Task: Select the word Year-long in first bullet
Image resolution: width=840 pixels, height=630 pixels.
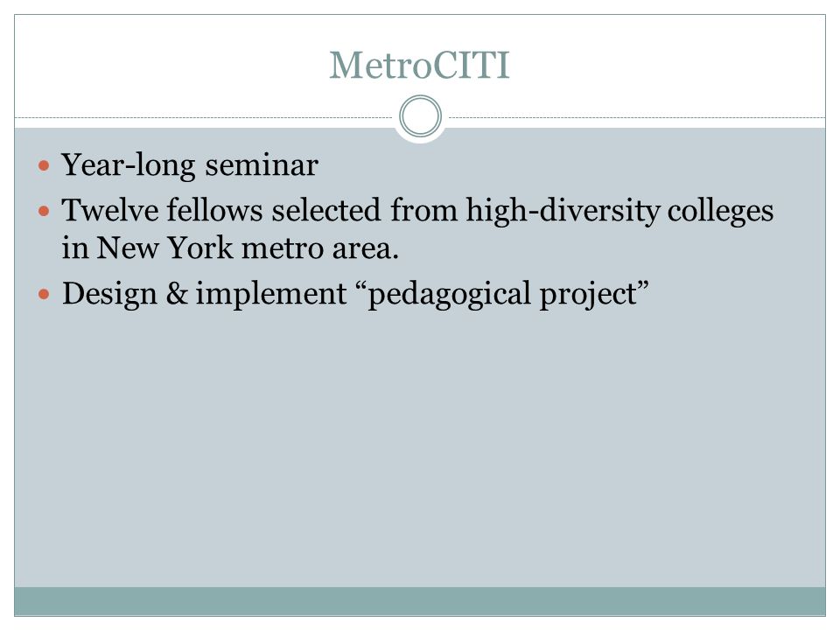Action: pyautogui.click(x=129, y=165)
